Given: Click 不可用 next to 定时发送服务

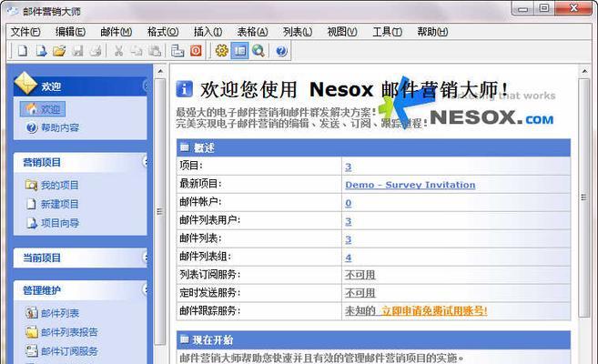Looking at the screenshot, I should pyautogui.click(x=360, y=293).
